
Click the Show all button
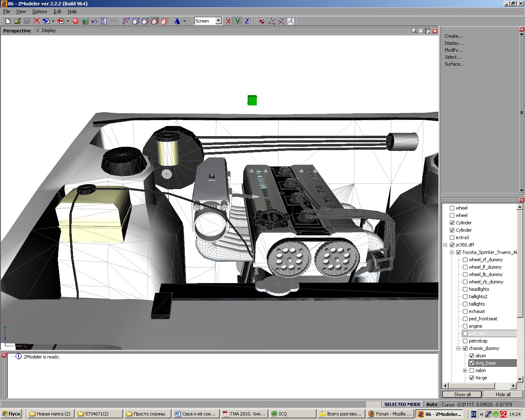pos(462,395)
